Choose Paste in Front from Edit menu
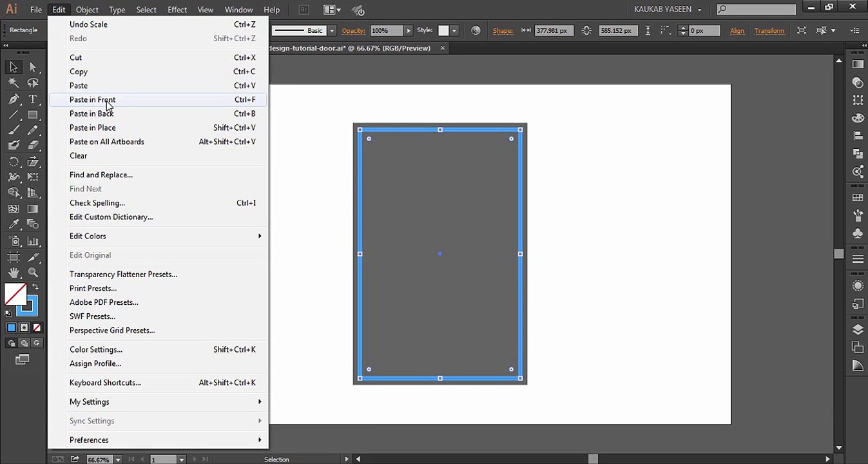Image resolution: width=868 pixels, height=464 pixels. [158, 99]
